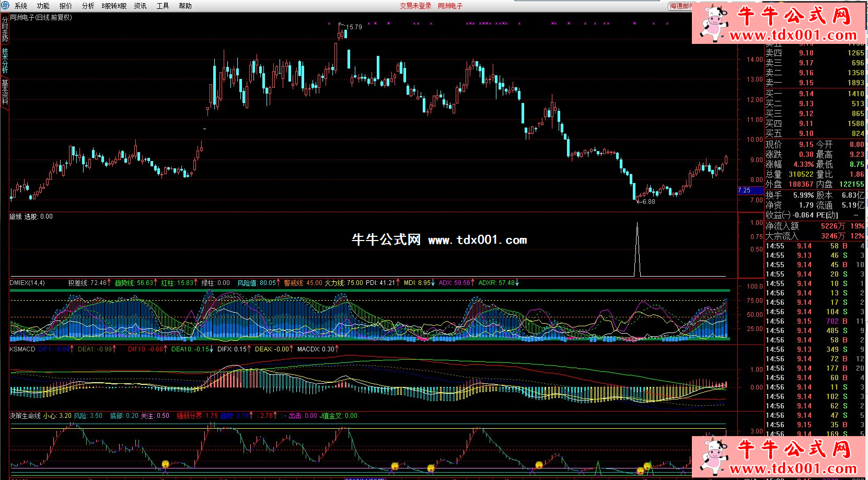Click the 同洲电子 stock name in title bar
The height and width of the screenshot is (480, 868).
(x=450, y=6)
